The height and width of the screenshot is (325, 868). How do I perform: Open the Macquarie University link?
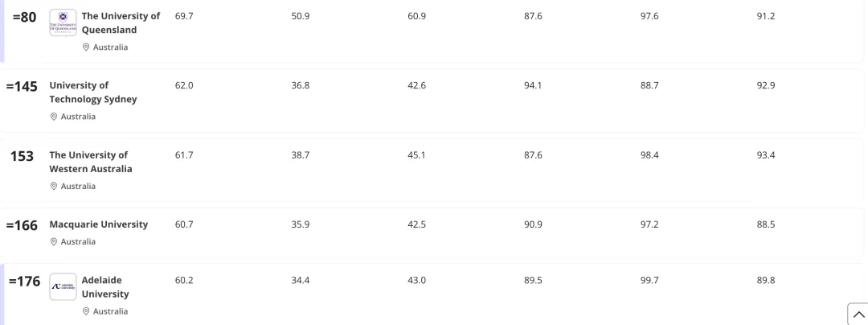[x=99, y=224]
